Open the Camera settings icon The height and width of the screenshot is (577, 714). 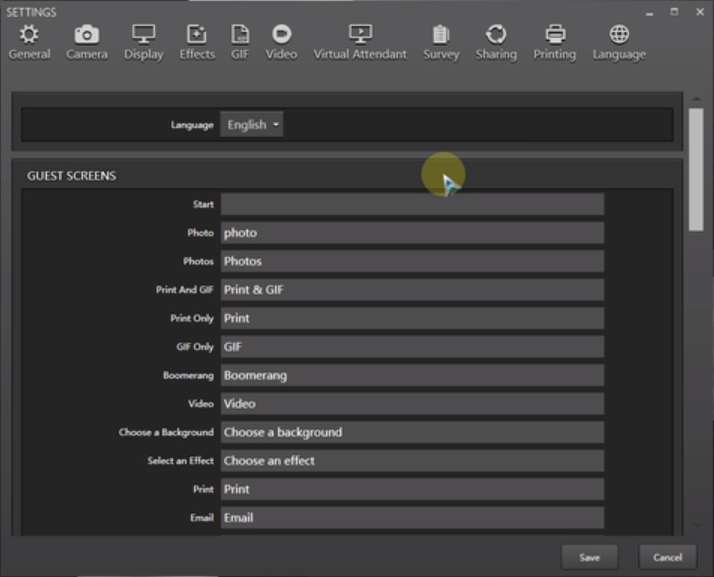(x=87, y=36)
